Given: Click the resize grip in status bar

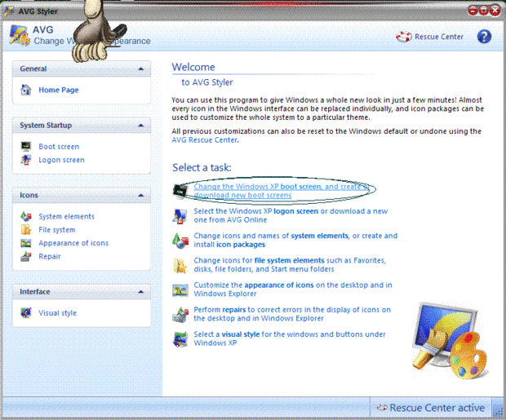Looking at the screenshot, I should pyautogui.click(x=499, y=411).
